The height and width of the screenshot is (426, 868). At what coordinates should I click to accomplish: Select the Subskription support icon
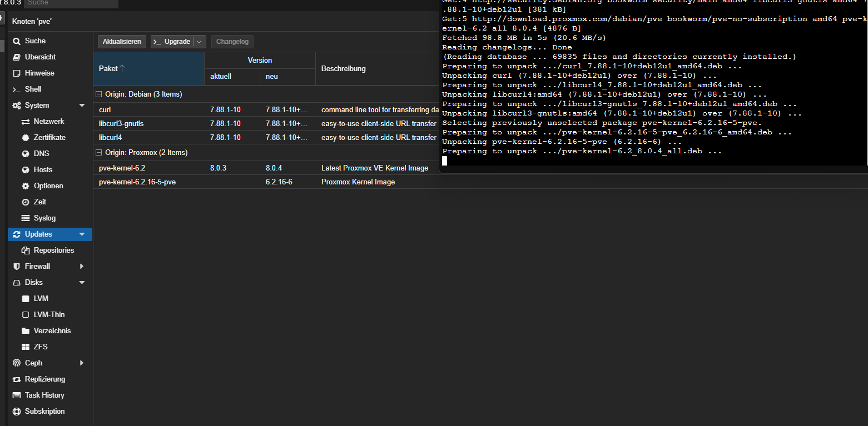tap(17, 411)
